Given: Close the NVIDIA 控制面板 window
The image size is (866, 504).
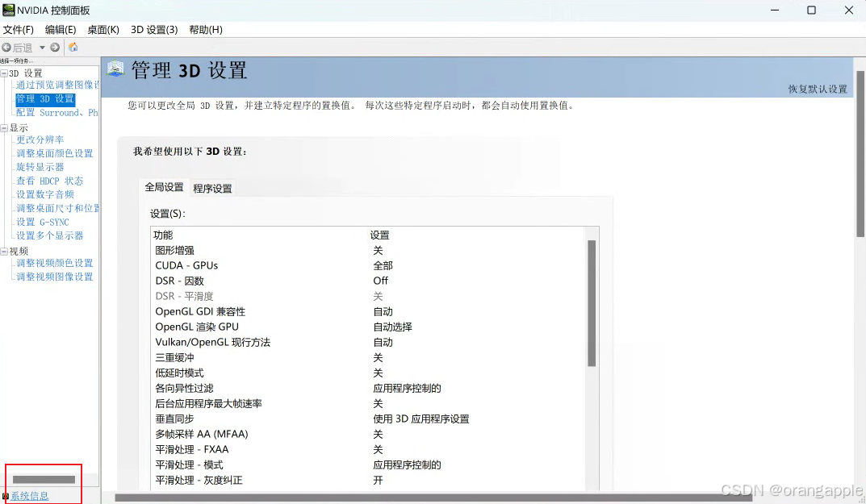Looking at the screenshot, I should coord(849,10).
